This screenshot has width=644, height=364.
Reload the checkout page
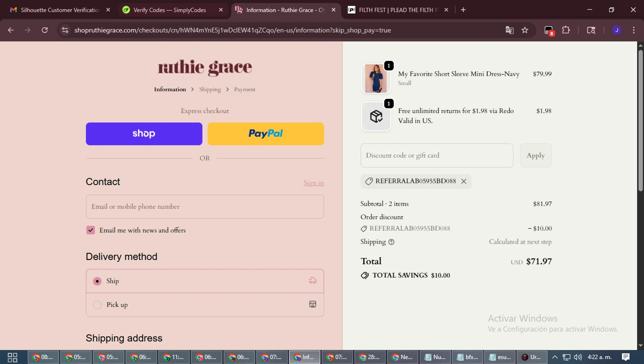coord(45,30)
